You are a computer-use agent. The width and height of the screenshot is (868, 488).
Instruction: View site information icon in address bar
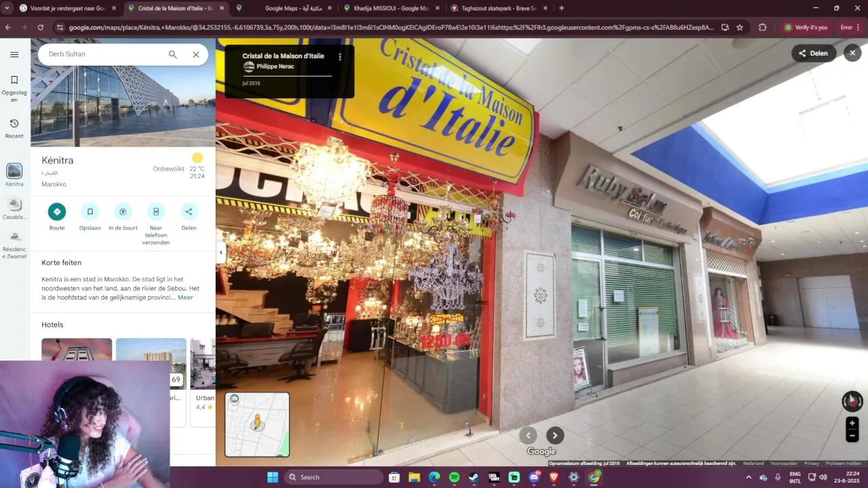coord(60,27)
